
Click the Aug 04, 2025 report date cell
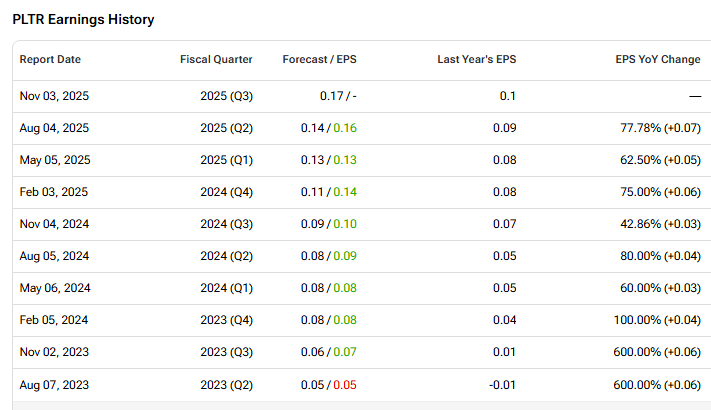click(54, 129)
